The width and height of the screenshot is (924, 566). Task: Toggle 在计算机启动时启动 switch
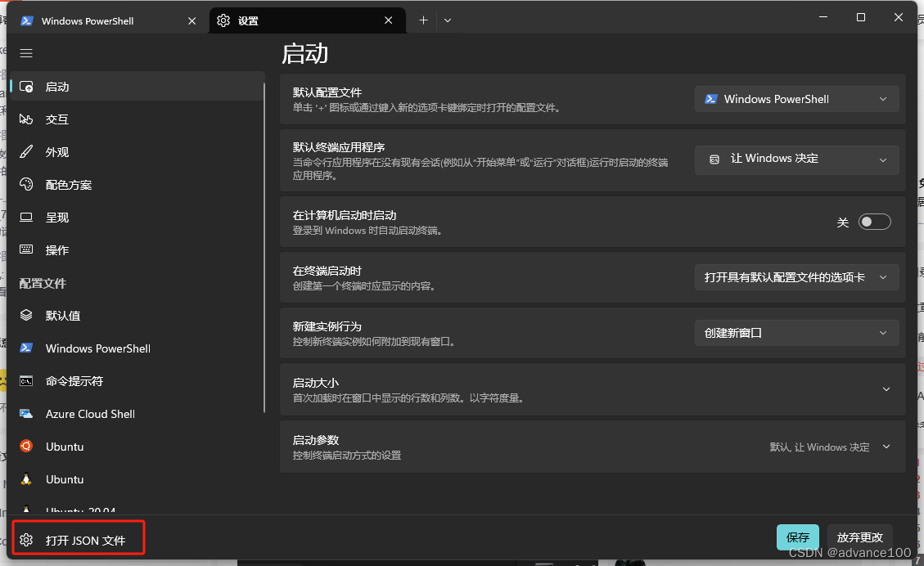click(874, 222)
